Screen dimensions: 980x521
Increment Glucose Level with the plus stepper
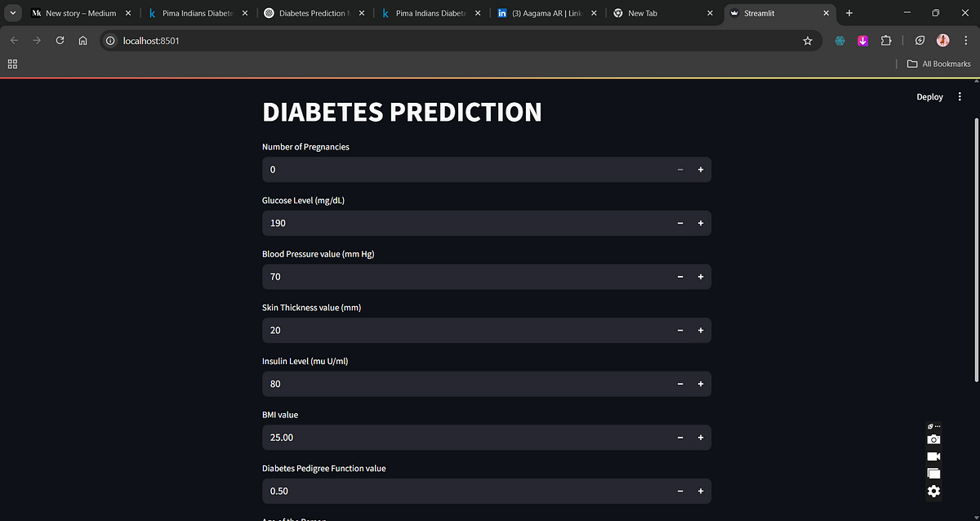[700, 223]
